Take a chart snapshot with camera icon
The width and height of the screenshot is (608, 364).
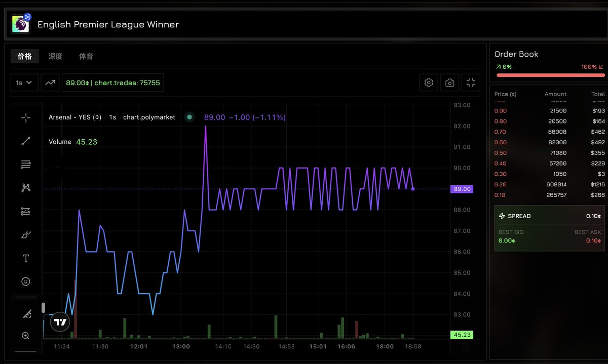(450, 83)
